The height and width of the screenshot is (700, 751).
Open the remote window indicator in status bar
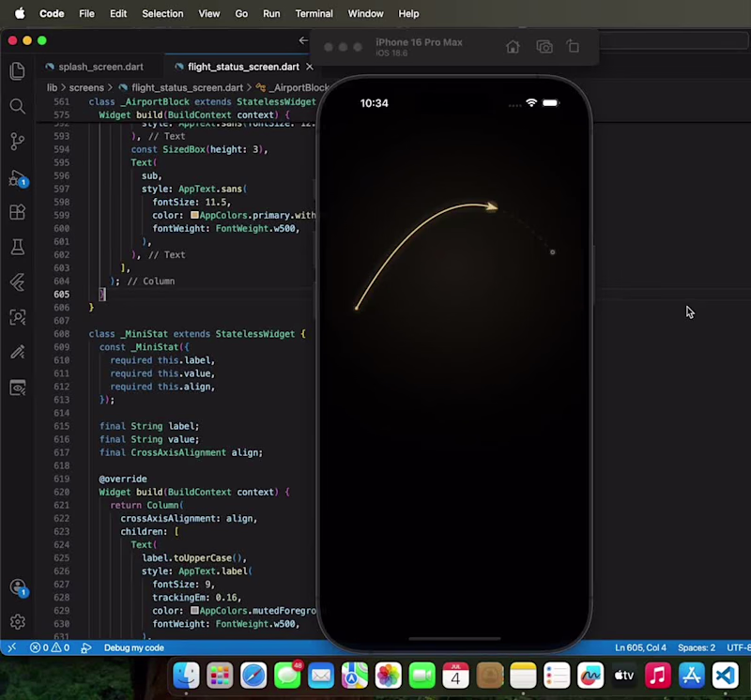(x=12, y=647)
